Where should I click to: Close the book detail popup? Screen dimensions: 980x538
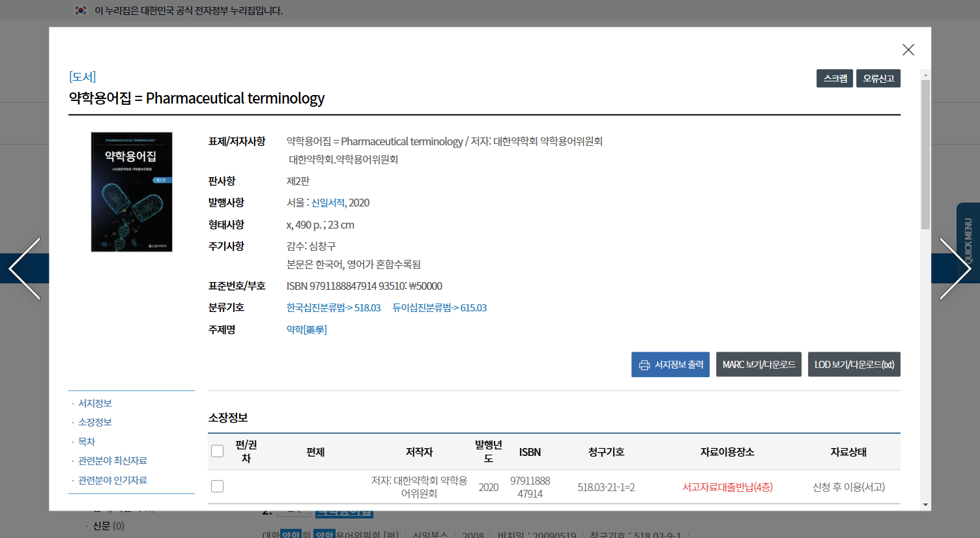908,50
